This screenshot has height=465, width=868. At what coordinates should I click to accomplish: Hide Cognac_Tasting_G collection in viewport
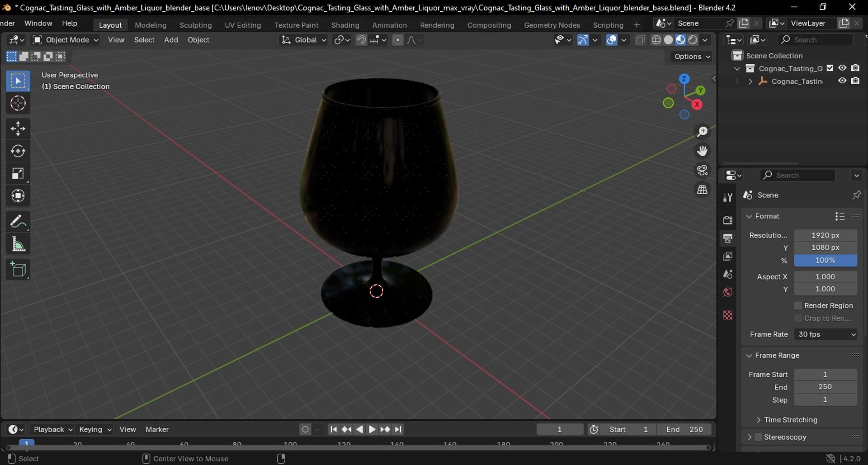(x=842, y=68)
